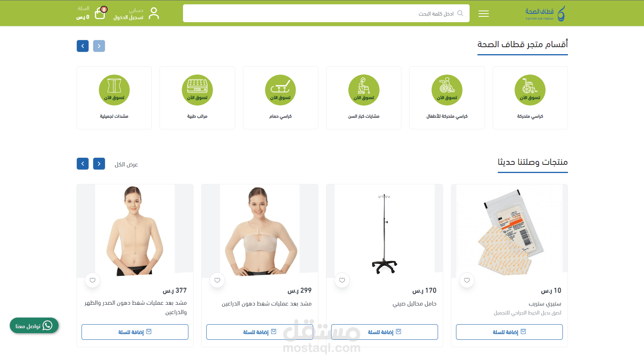Open the medical mattresses category icon
Viewport: 644px width, 362px height.
(197, 90)
